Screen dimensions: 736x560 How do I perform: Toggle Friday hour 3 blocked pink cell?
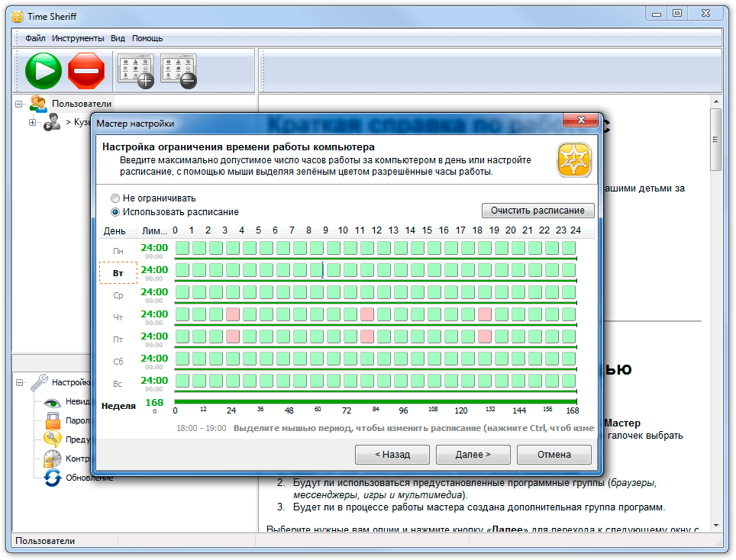pos(233,336)
